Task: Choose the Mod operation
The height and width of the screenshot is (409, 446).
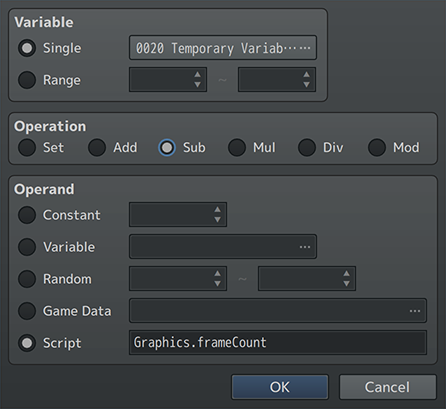Action: click(x=377, y=147)
